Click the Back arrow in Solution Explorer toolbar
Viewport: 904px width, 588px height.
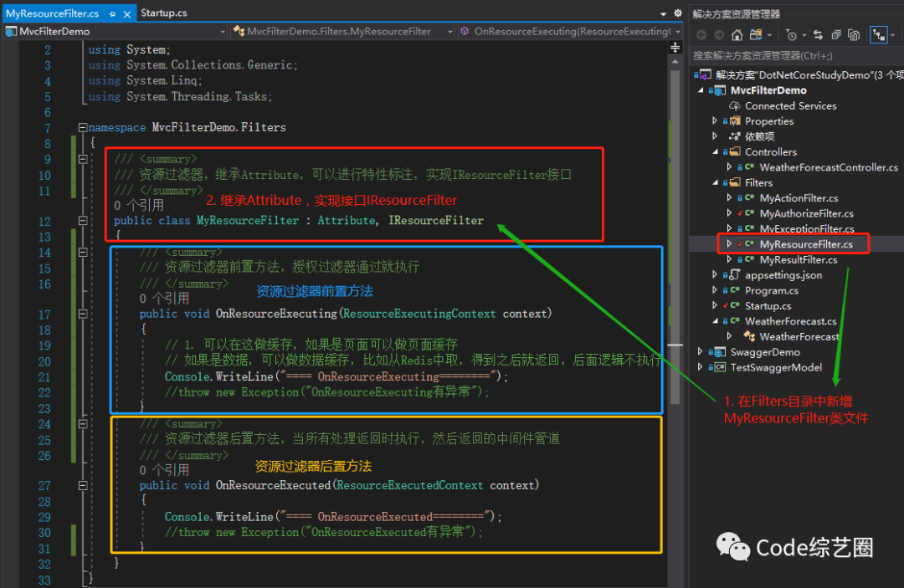pyautogui.click(x=701, y=35)
